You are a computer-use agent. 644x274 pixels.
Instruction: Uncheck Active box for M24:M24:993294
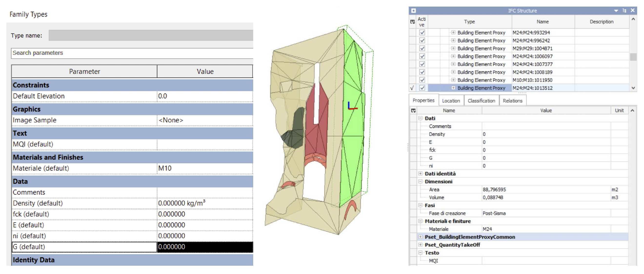tap(422, 32)
